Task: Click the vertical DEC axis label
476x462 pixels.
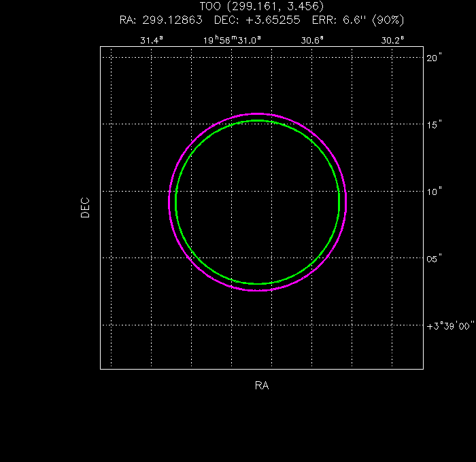Action: click(85, 207)
